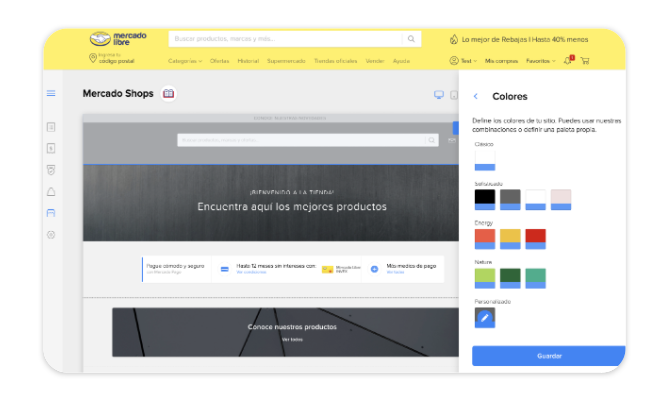Open Supermercado in the navigation

[x=286, y=61]
